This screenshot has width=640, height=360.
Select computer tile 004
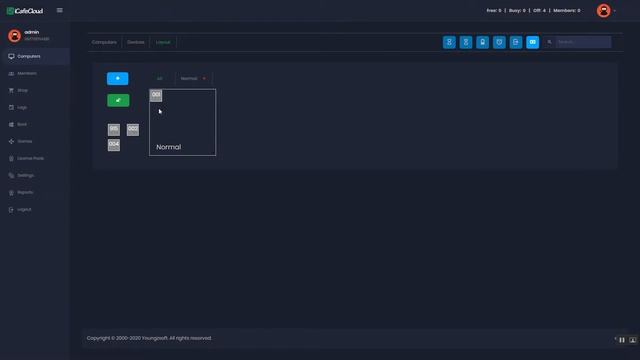114,145
